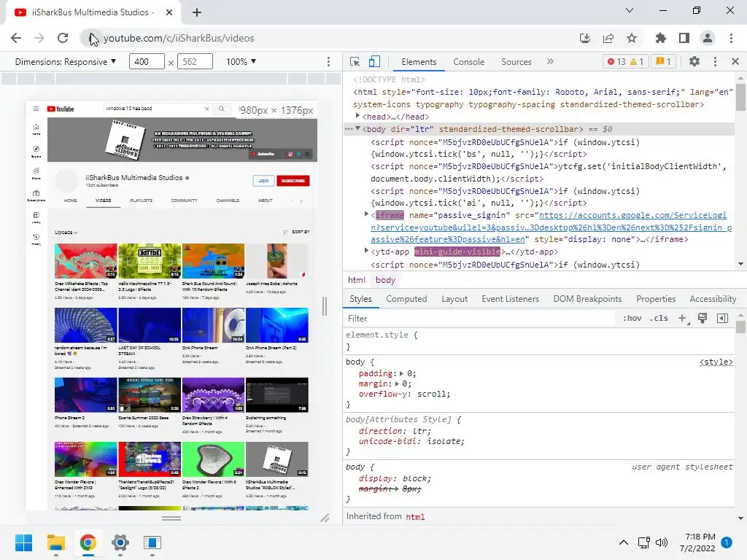Click the viewport width field showing 400
This screenshot has width=747, height=560.
click(147, 61)
